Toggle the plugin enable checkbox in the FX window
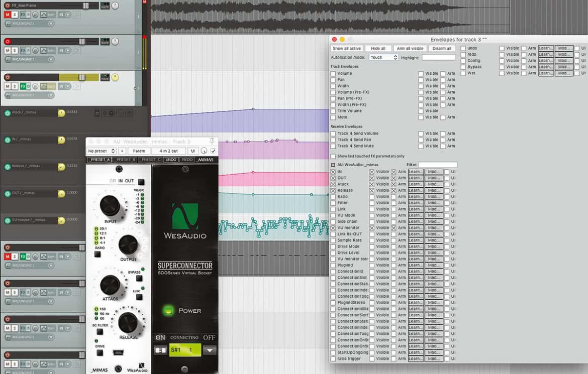The width and height of the screenshot is (588, 374). click(213, 151)
